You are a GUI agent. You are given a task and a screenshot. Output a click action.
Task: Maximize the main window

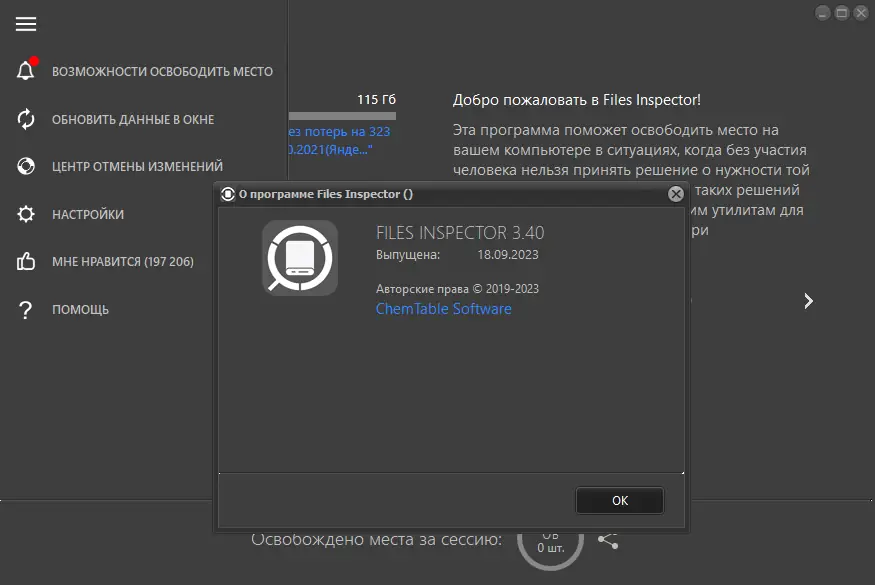pos(842,13)
